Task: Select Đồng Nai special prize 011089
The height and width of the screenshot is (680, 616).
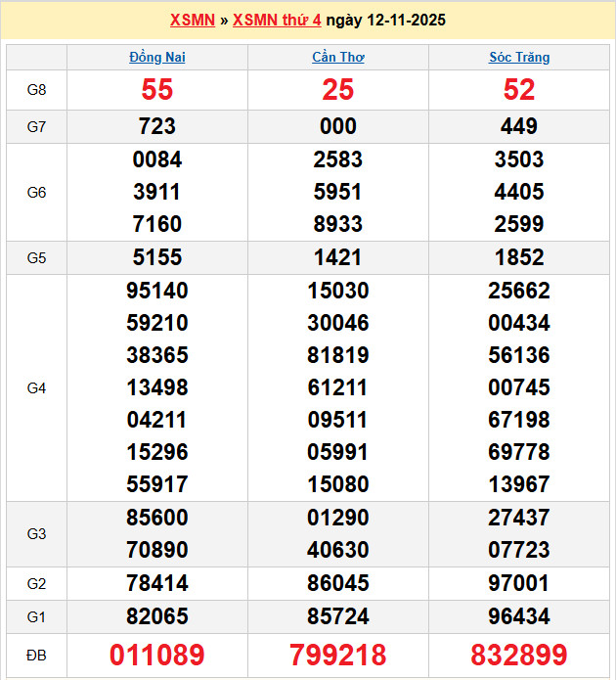Action: coord(156,655)
